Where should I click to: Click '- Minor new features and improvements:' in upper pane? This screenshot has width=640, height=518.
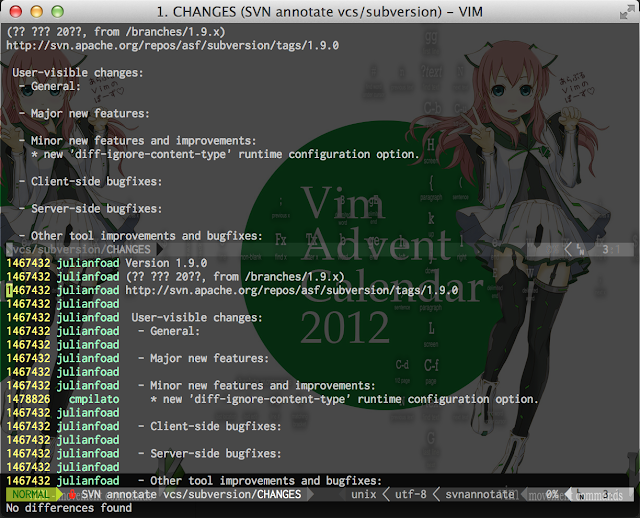[x=138, y=140]
